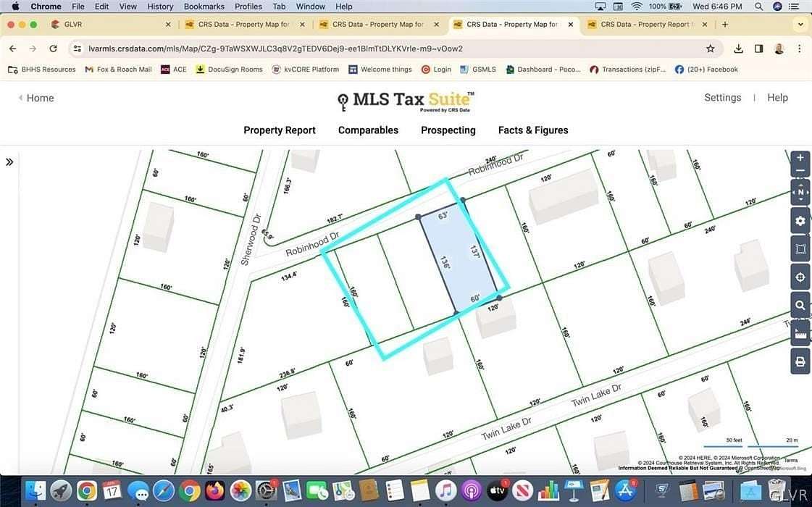Image resolution: width=812 pixels, height=507 pixels.
Task: Open Chrome's main menu
Action: click(799, 48)
